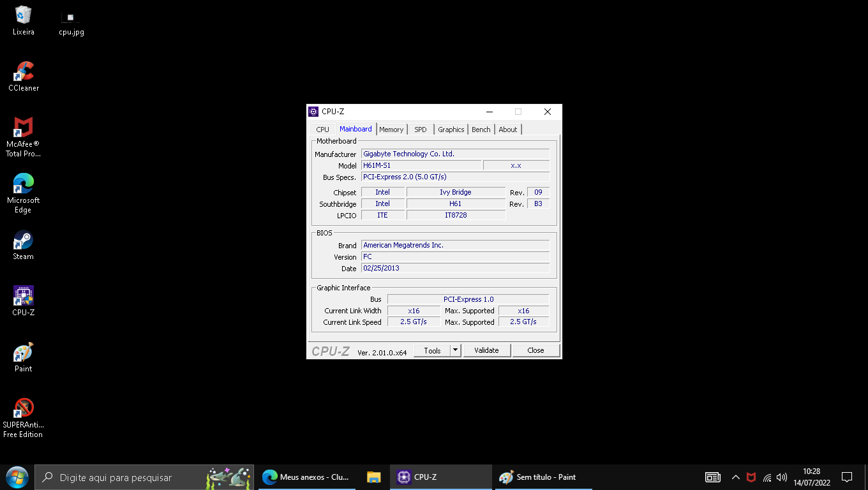Select the CPU-Z taskbar button
This screenshot has height=490, width=868.
(440, 477)
